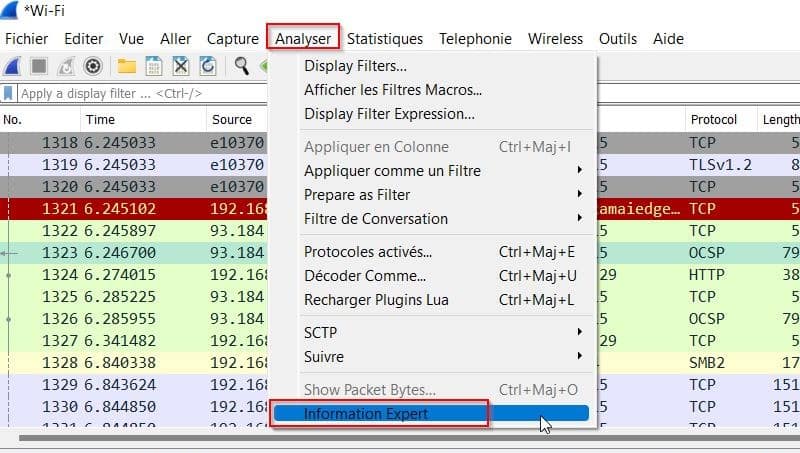Image resolution: width=800 pixels, height=453 pixels.
Task: Select packet row 1325
Action: coord(134,296)
